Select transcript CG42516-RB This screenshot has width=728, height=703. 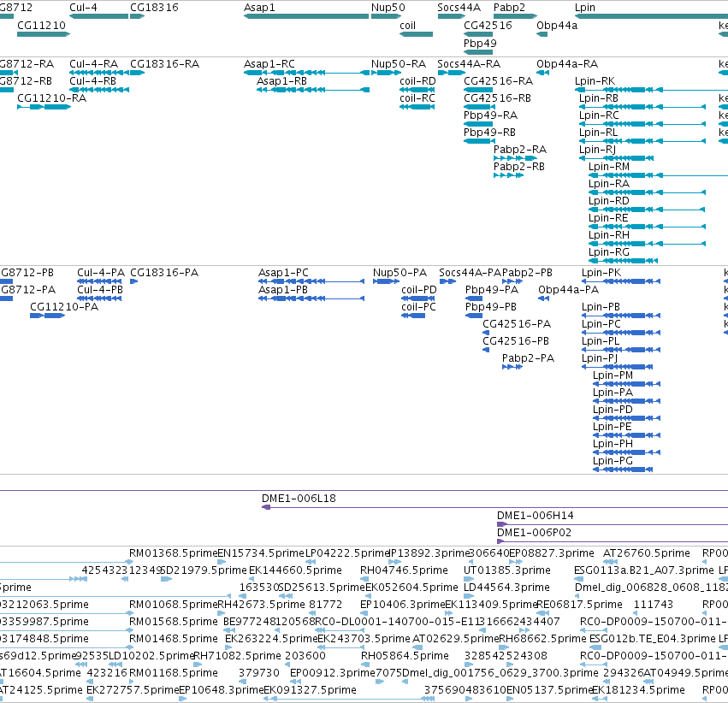pos(478,107)
